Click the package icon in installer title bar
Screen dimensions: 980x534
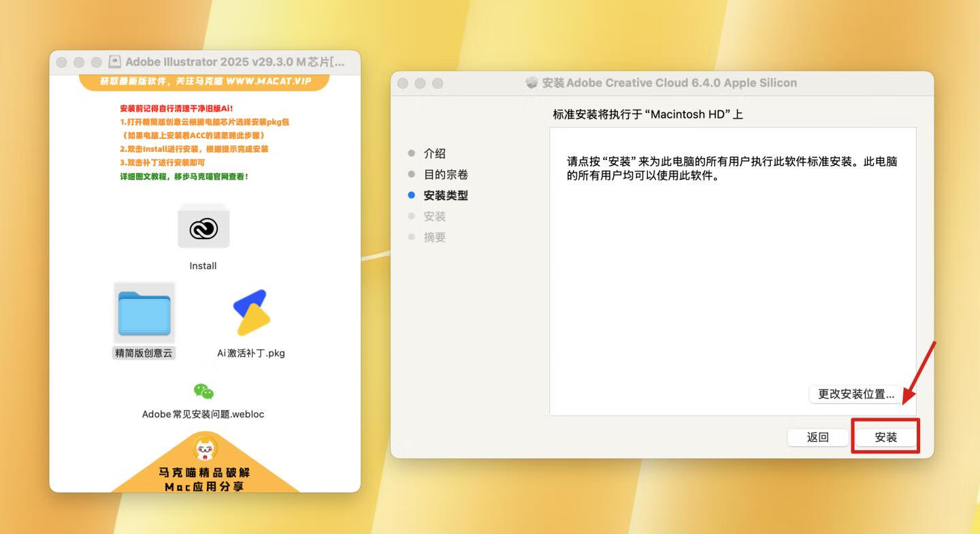(532, 82)
